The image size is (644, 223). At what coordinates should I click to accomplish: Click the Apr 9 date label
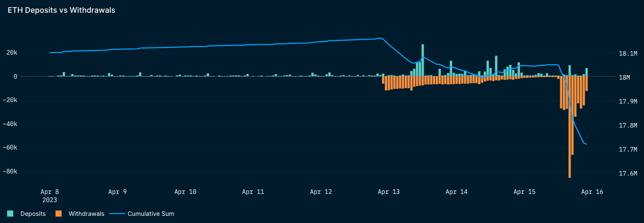pyautogui.click(x=117, y=192)
